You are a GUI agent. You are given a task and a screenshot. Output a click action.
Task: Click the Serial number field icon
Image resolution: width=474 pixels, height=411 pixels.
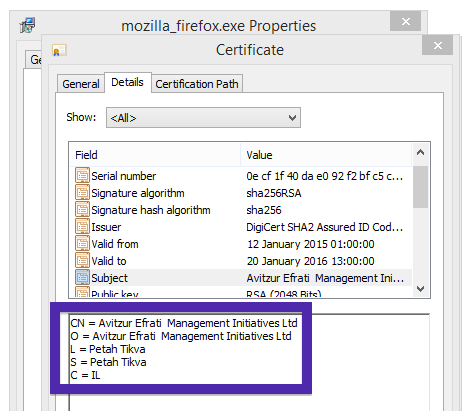click(x=82, y=176)
